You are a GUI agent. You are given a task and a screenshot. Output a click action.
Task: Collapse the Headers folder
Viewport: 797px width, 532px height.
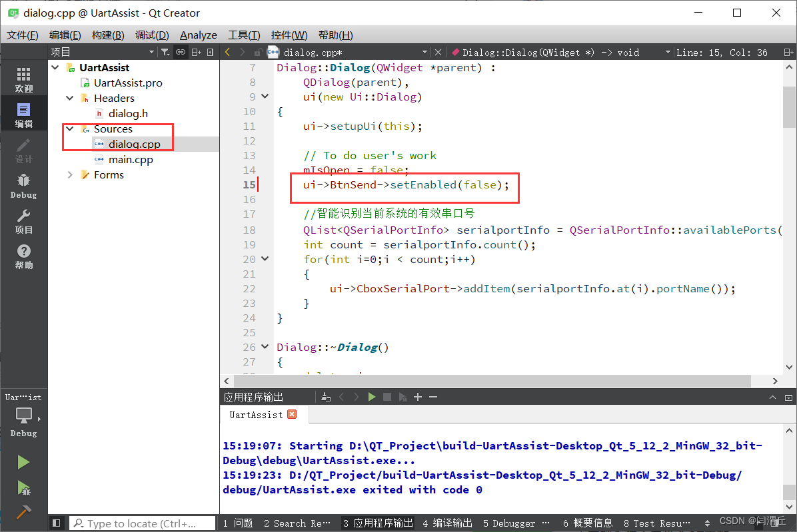(69, 98)
